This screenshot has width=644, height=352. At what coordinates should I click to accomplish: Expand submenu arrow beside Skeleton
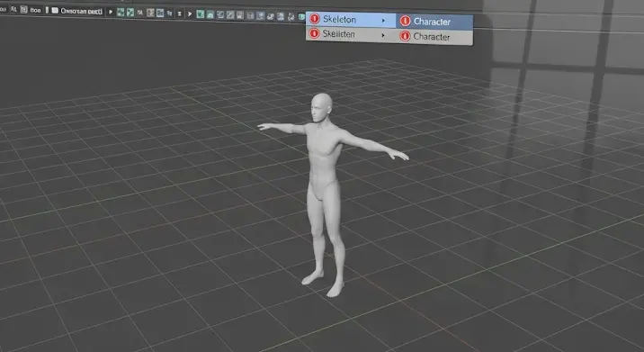coord(383,20)
